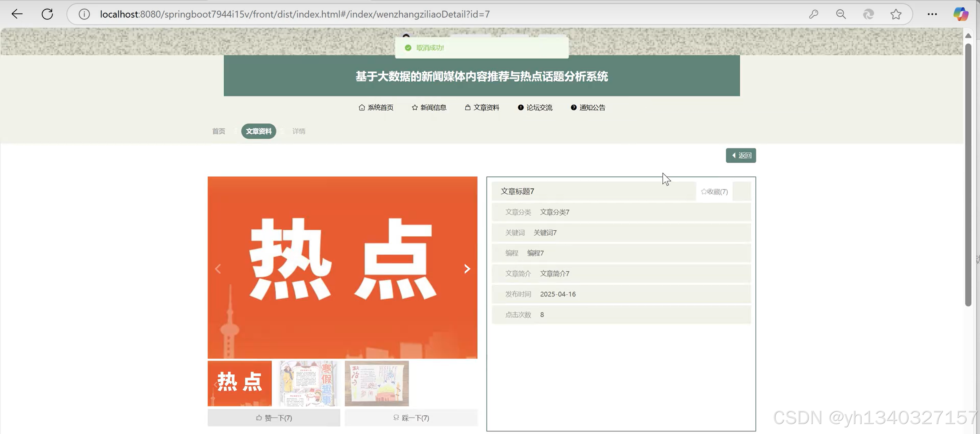Advance the carousel with the right arrow

(467, 269)
